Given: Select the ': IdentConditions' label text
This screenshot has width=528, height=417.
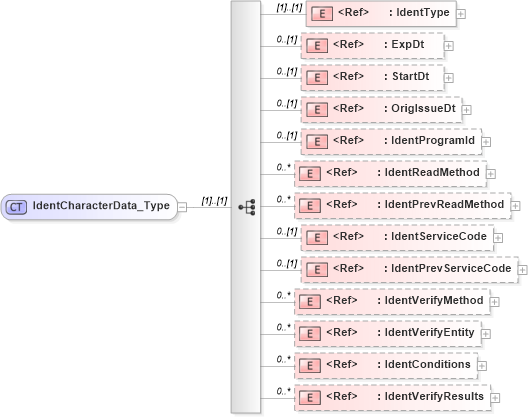Looking at the screenshot, I should (424, 364).
